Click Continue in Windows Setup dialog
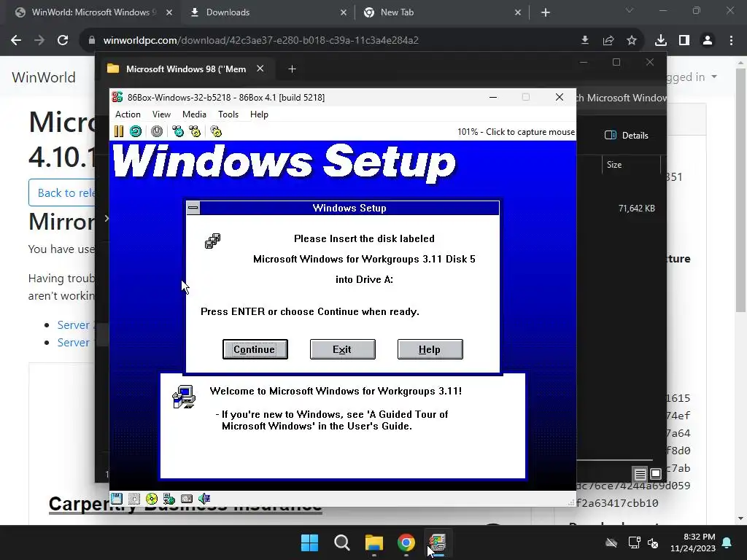 click(x=255, y=349)
